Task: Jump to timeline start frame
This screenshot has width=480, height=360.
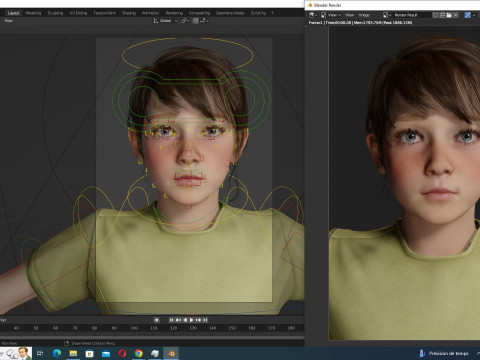Action: (x=171, y=320)
